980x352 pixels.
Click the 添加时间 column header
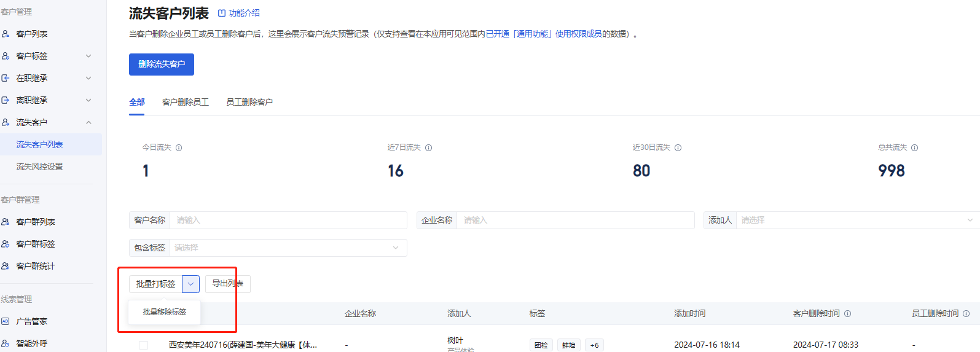[690, 313]
